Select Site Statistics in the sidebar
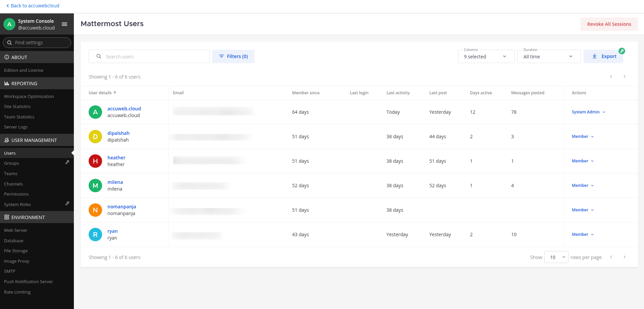Image resolution: width=644 pixels, height=309 pixels. point(17,106)
